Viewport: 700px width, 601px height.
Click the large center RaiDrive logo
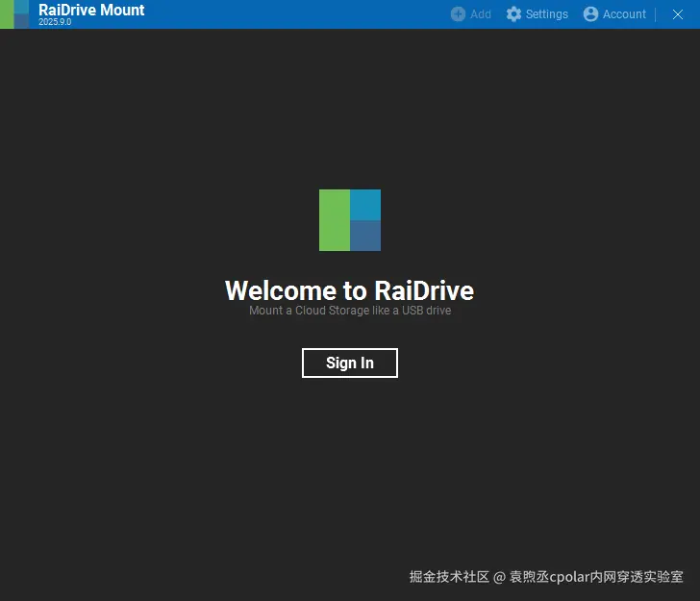tap(350, 220)
